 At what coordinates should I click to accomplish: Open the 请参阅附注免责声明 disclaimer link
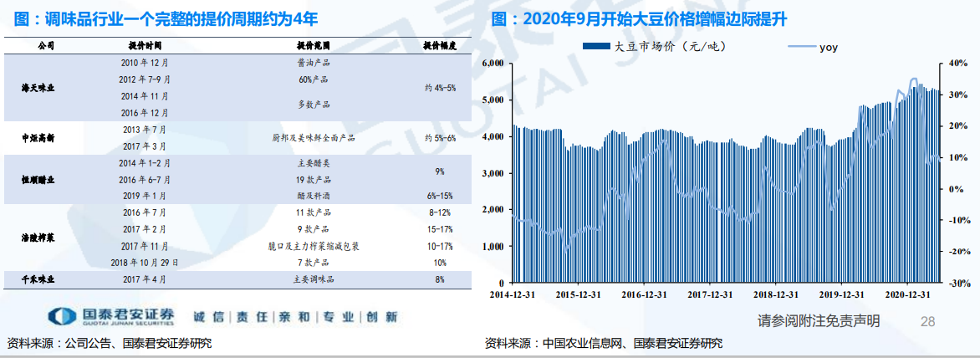tap(818, 321)
